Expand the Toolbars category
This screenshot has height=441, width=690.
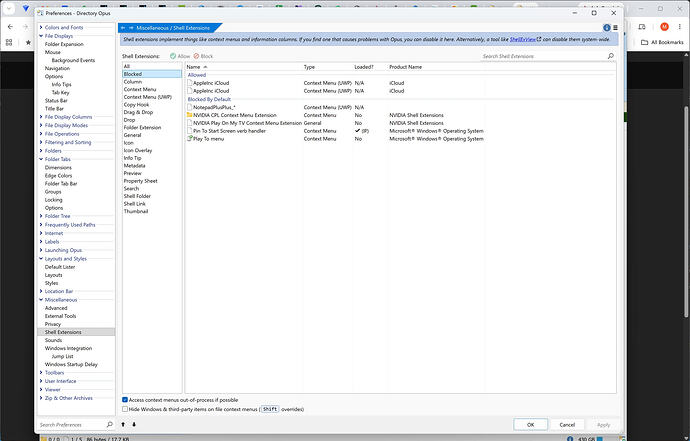tap(41, 373)
